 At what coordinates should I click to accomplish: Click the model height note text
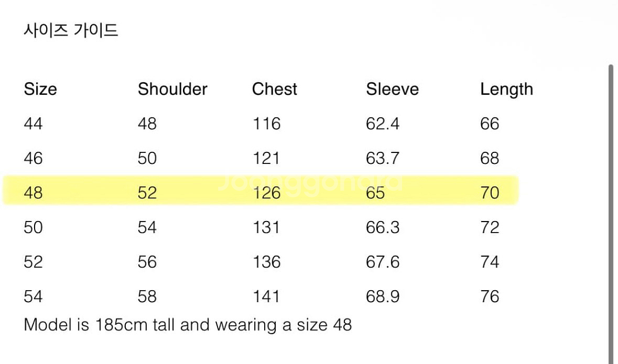(x=188, y=325)
